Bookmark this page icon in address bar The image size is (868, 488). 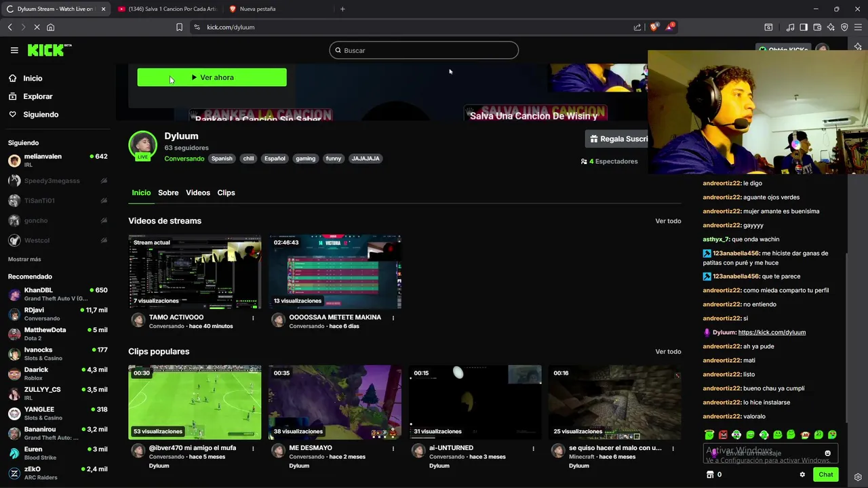[179, 27]
